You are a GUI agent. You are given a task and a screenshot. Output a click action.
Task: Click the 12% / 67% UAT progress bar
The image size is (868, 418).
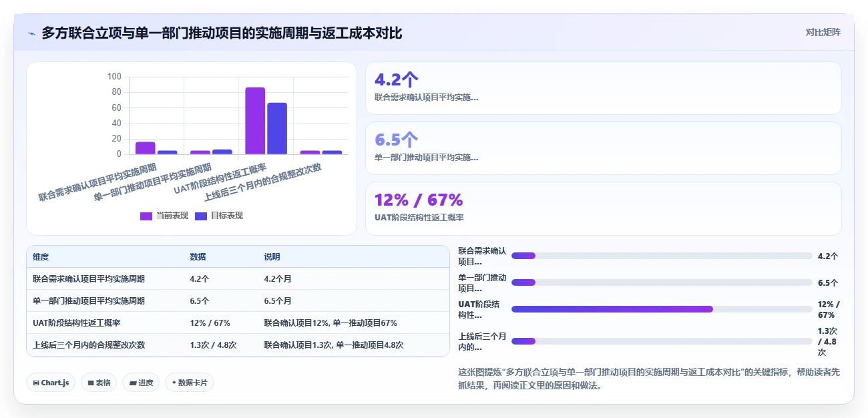coord(662,309)
